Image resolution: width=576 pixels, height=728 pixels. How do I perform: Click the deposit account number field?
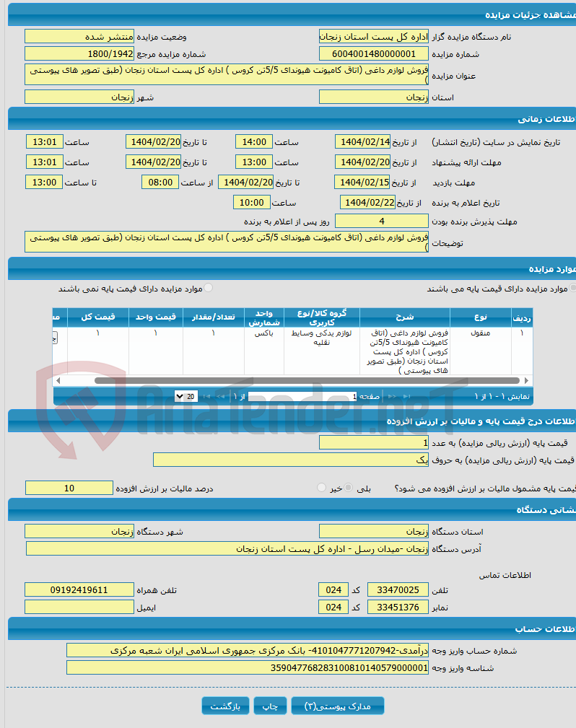[248, 651]
